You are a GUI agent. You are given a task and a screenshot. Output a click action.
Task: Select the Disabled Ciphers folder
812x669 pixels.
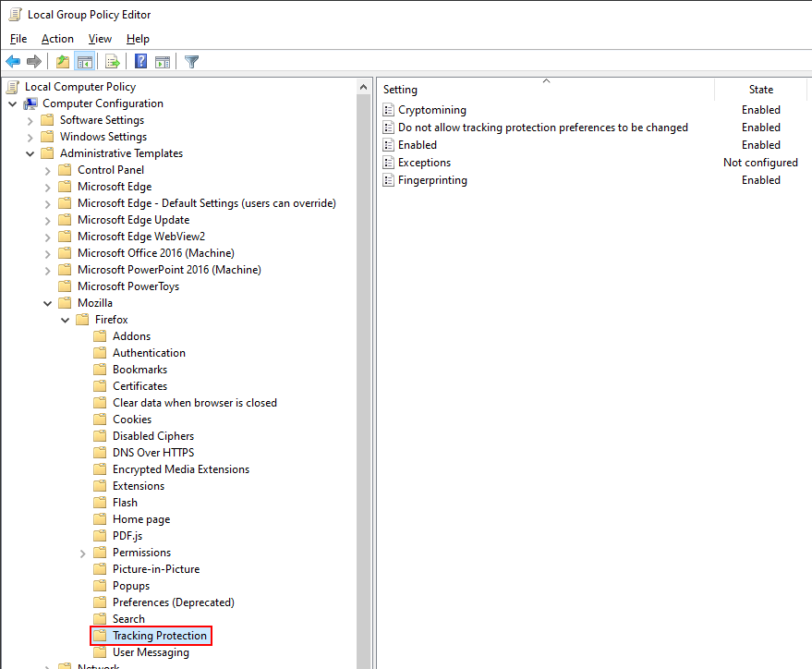[x=153, y=436]
